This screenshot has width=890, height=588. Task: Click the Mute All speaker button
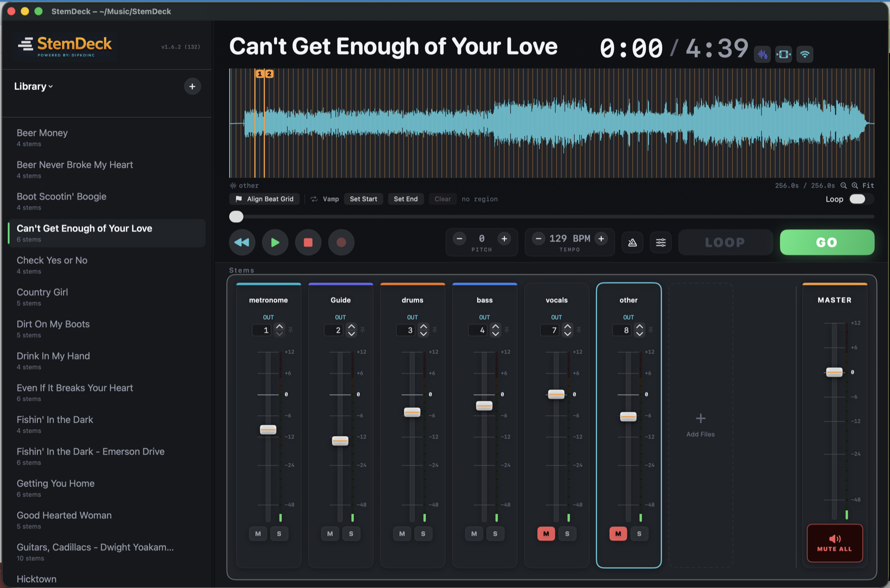[835, 543]
